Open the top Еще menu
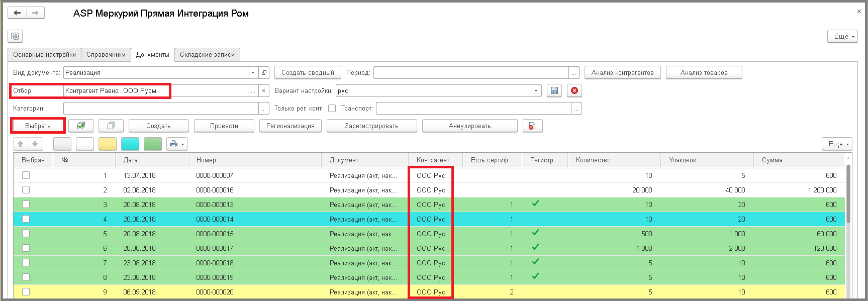 [842, 36]
